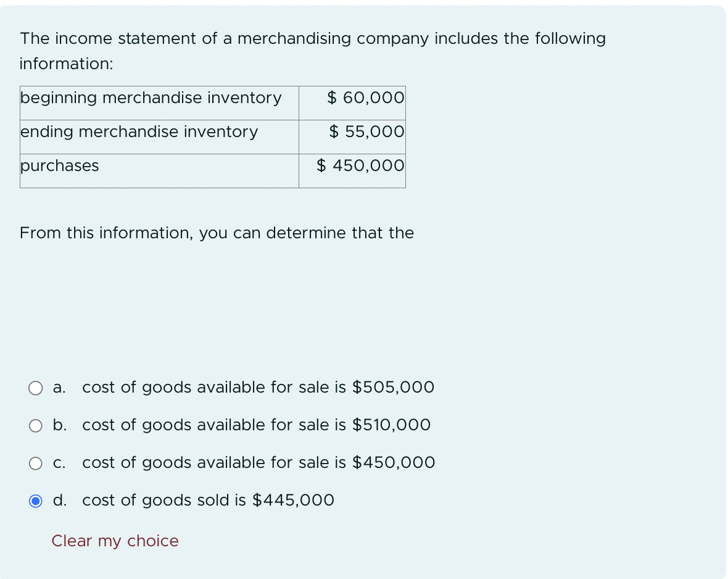
Task: Click 'cost of goods sold is $445,000' text
Action: pos(208,500)
